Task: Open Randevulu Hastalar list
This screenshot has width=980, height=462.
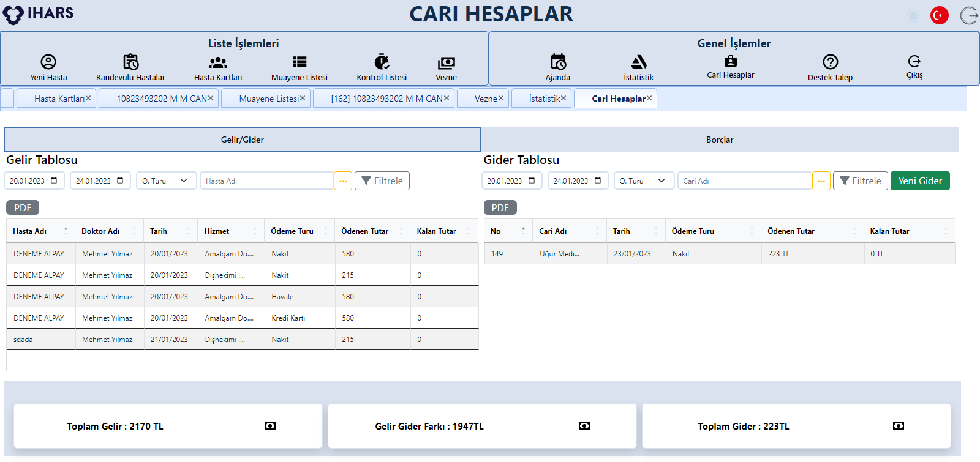Action: pos(130,62)
